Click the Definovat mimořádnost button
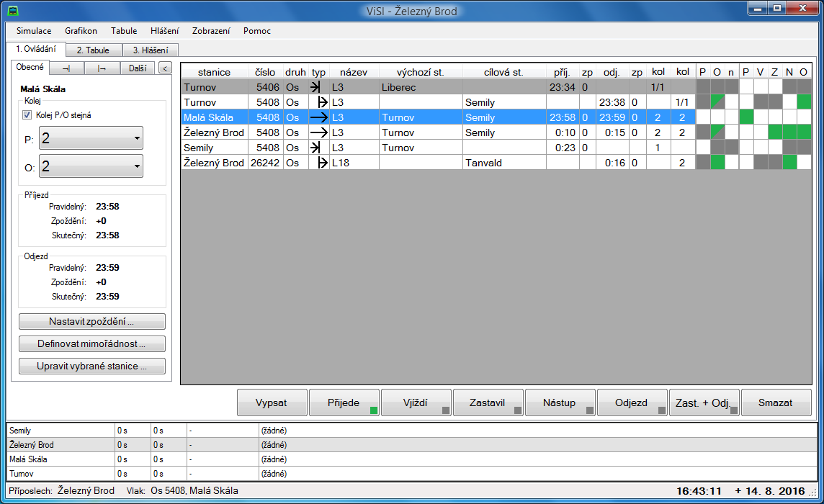824x504 pixels. (92, 343)
